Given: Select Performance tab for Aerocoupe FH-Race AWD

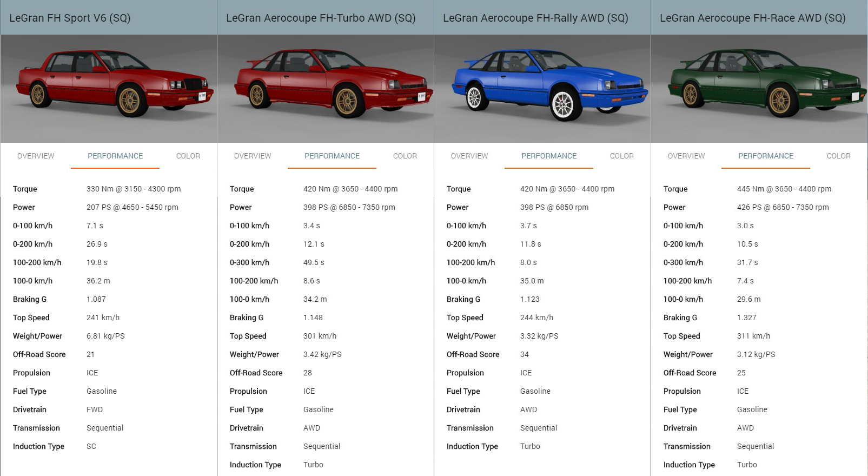Looking at the screenshot, I should [x=766, y=156].
